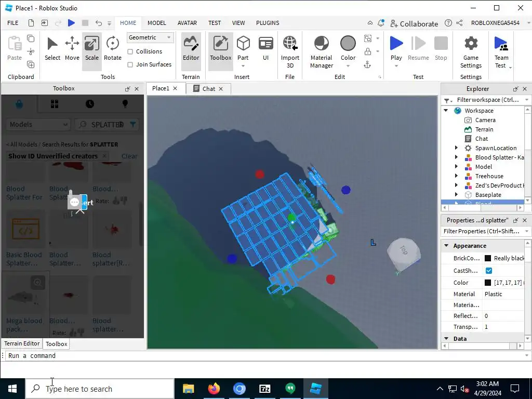This screenshot has width=532, height=399.
Task: Click the Share icon near username
Action: coord(459,23)
